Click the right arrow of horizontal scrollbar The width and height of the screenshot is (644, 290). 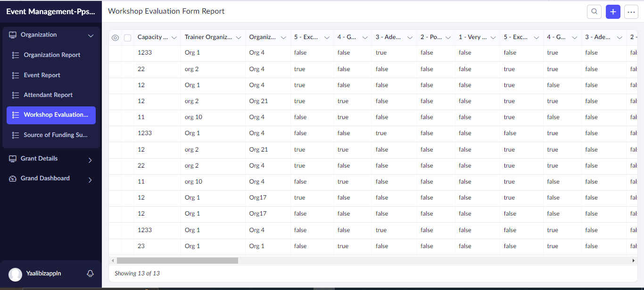coord(634,260)
